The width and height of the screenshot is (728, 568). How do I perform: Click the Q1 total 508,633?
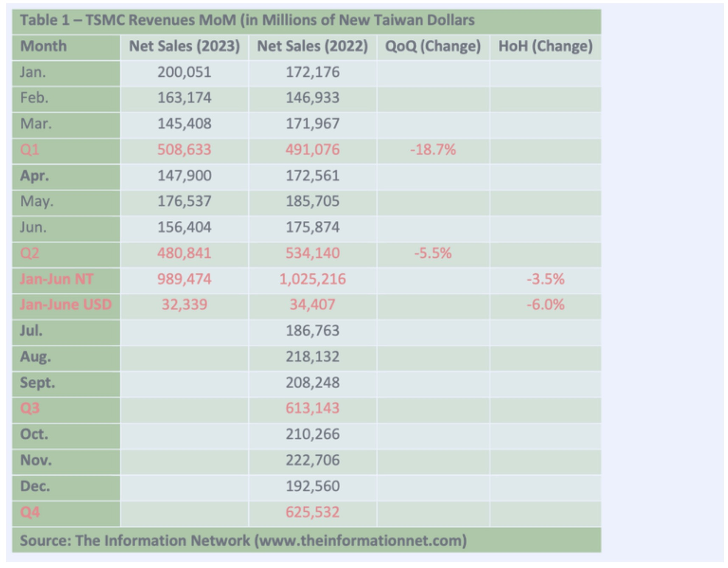coord(185,150)
